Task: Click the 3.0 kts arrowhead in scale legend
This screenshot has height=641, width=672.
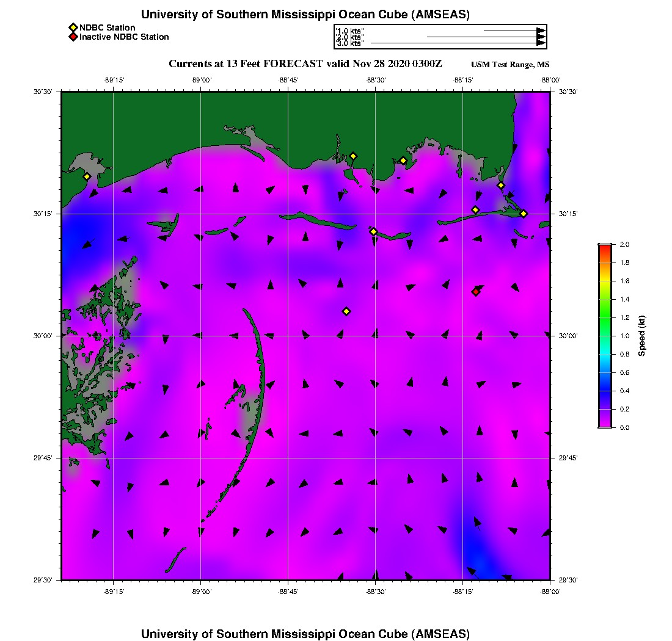Action: click(x=541, y=43)
